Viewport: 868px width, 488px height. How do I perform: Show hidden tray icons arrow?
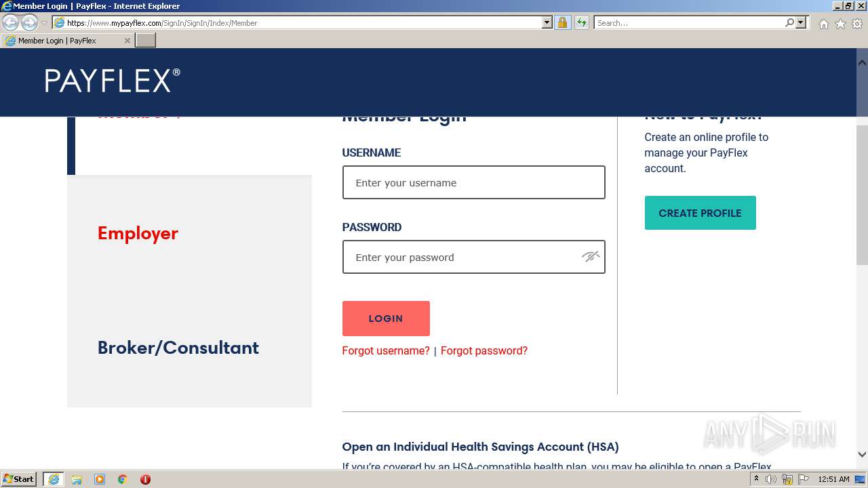click(x=756, y=479)
